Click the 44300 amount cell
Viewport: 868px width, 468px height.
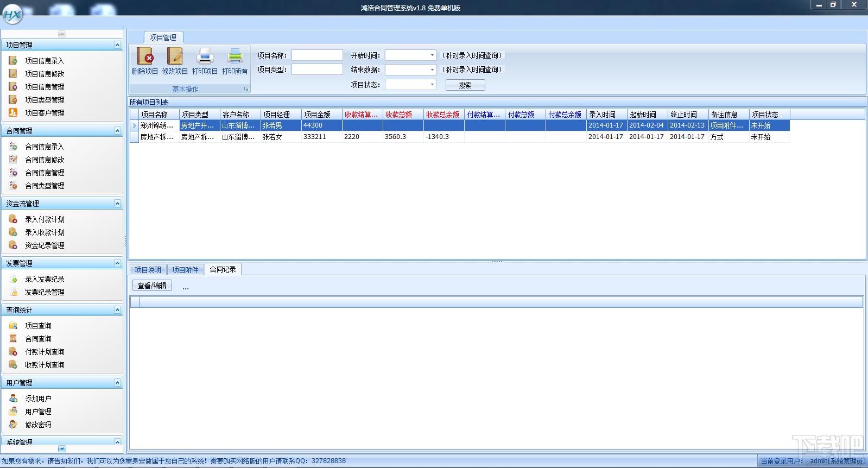(x=322, y=125)
